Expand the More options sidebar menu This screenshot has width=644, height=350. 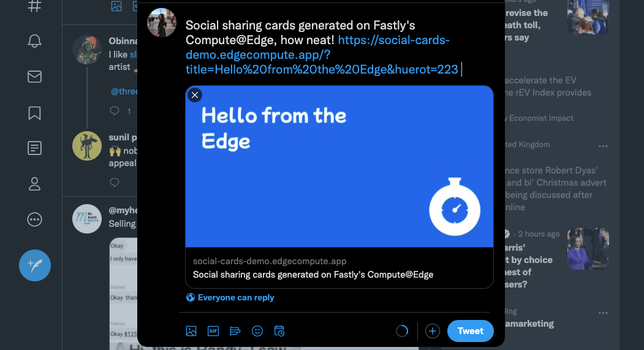[x=35, y=219]
